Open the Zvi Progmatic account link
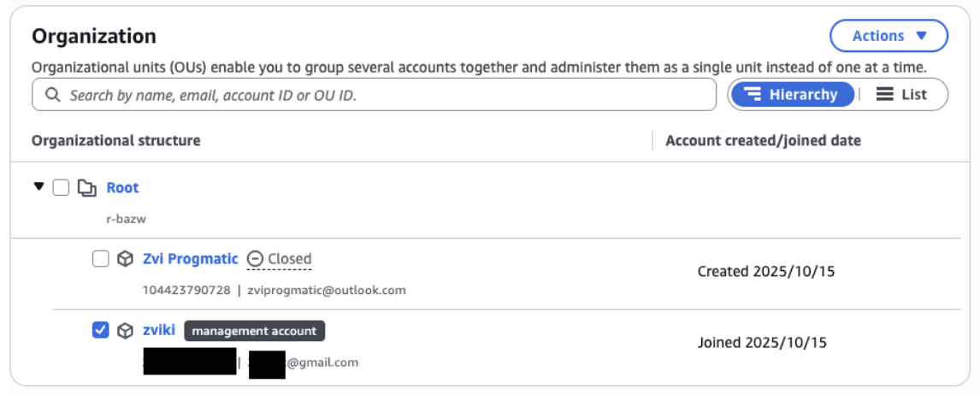Screen dimensions: 980x395 pos(191,259)
